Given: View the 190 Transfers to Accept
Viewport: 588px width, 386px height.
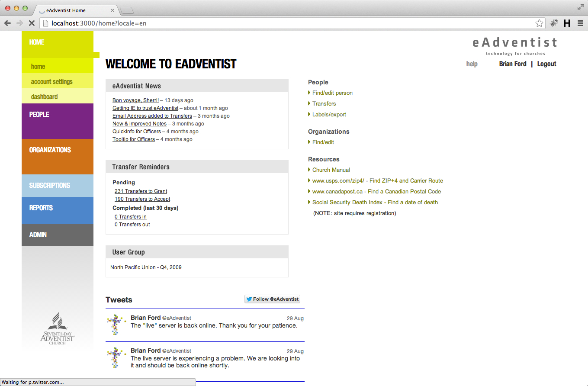Looking at the screenshot, I should (x=142, y=199).
